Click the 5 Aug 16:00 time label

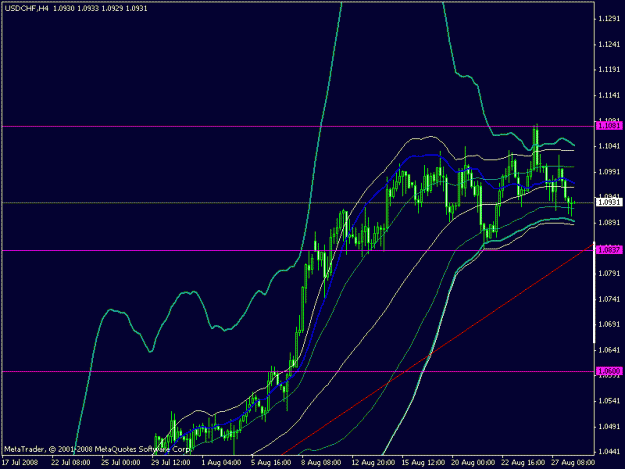click(x=271, y=462)
